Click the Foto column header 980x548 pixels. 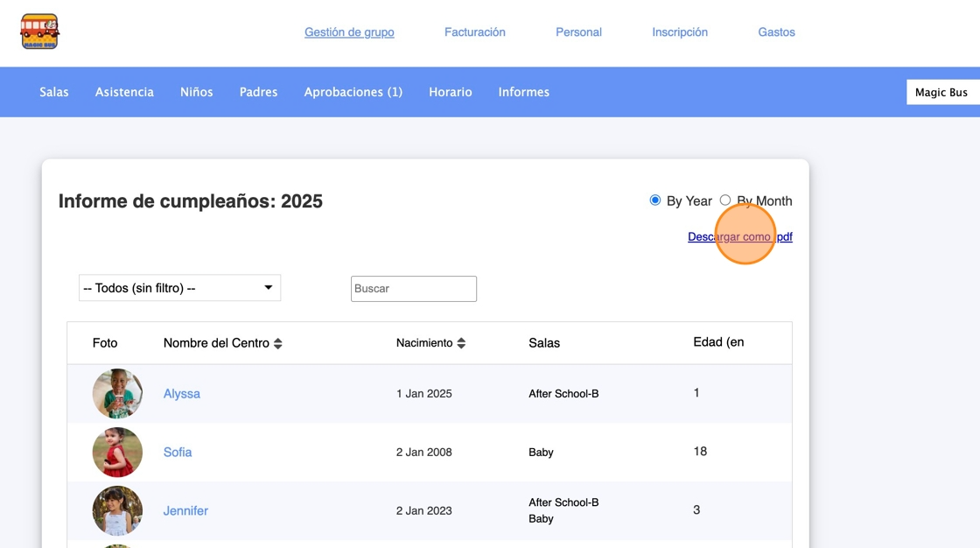click(105, 343)
